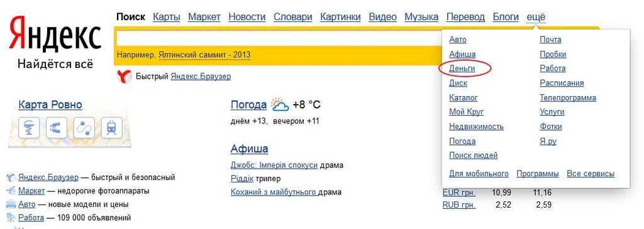Choose Афиша in the dropdown menu
The height and width of the screenshot is (229, 644).
pos(462,54)
